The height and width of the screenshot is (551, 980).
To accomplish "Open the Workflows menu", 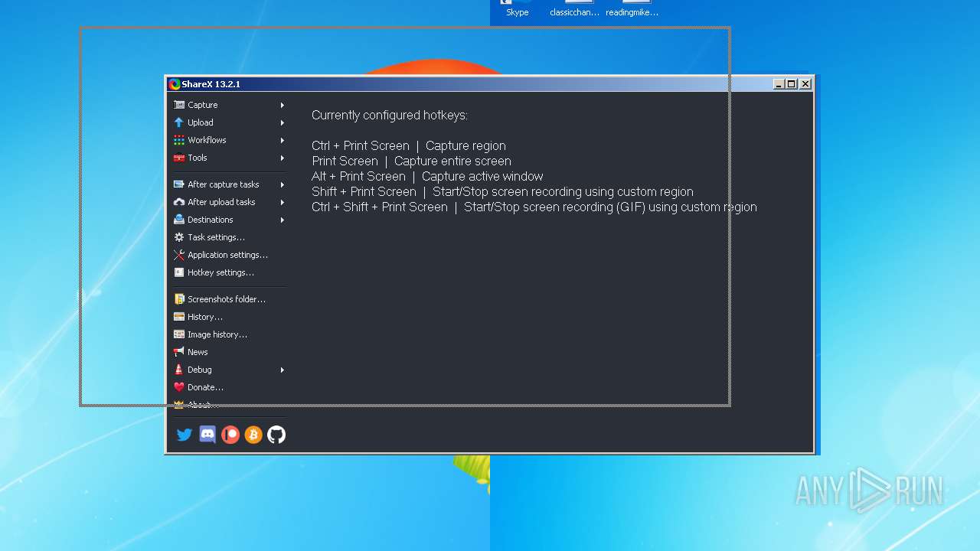I will (x=229, y=140).
